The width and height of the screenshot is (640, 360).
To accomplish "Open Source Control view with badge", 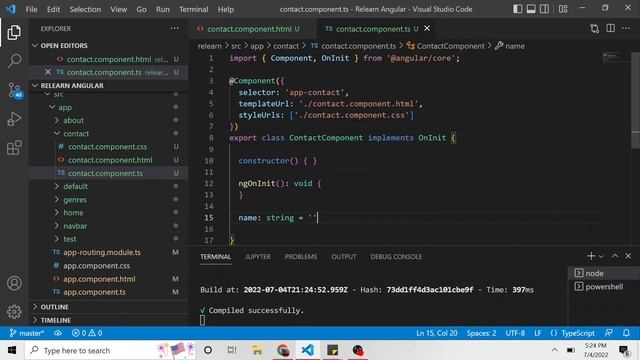I will tap(15, 90).
